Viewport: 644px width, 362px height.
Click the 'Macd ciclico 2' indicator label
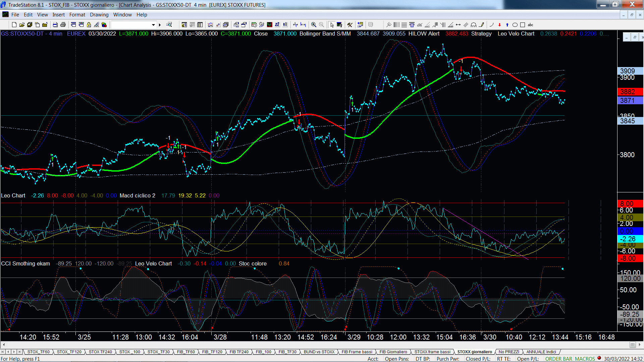point(138,196)
